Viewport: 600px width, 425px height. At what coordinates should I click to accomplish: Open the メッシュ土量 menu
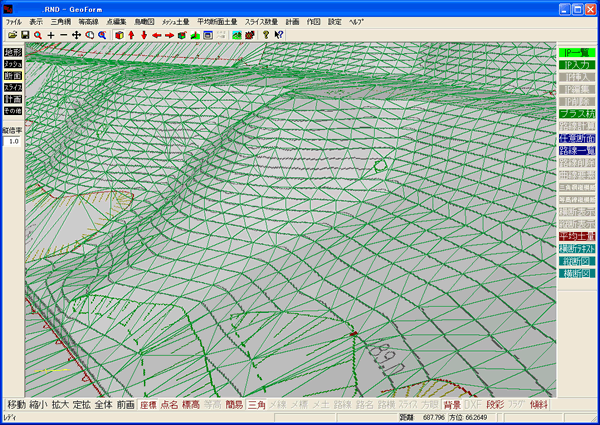(x=175, y=22)
